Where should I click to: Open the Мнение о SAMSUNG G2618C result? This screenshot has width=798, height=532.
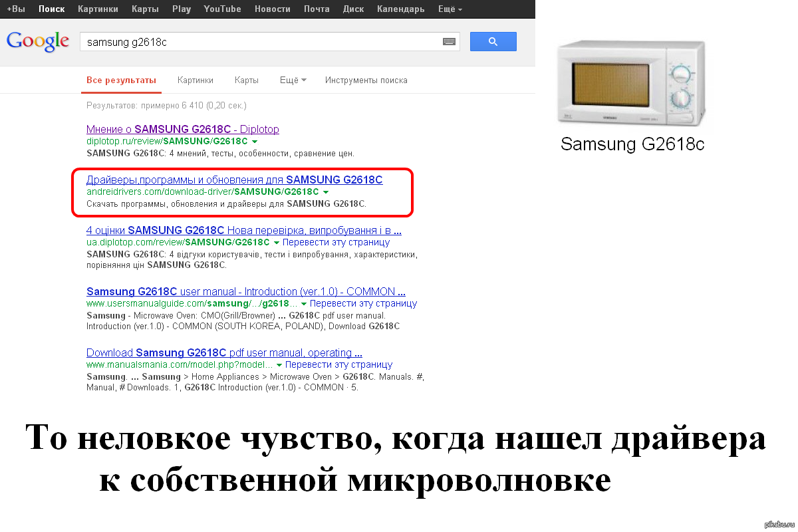183,129
